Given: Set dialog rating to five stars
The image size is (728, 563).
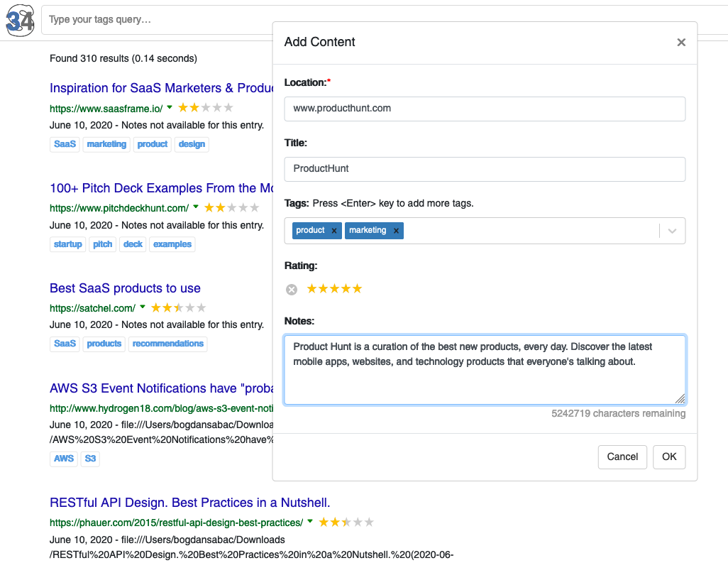Looking at the screenshot, I should (357, 289).
